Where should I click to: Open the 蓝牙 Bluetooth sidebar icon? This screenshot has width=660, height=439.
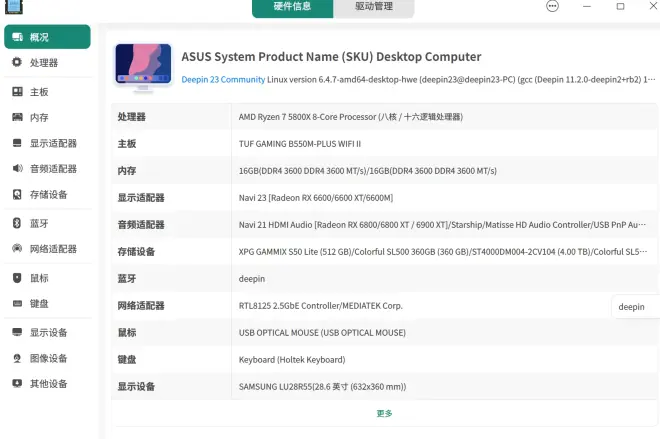tap(17, 223)
